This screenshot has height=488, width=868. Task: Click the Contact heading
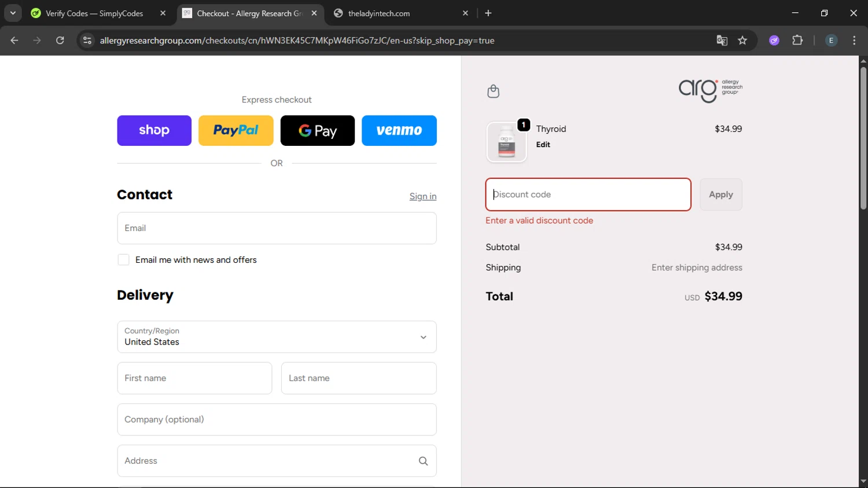[x=145, y=195]
